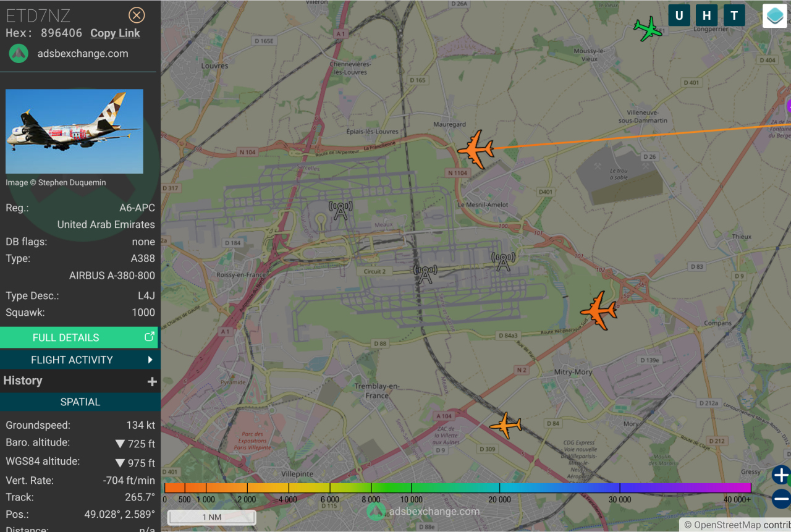Click the squawk value 1000

[x=143, y=313]
